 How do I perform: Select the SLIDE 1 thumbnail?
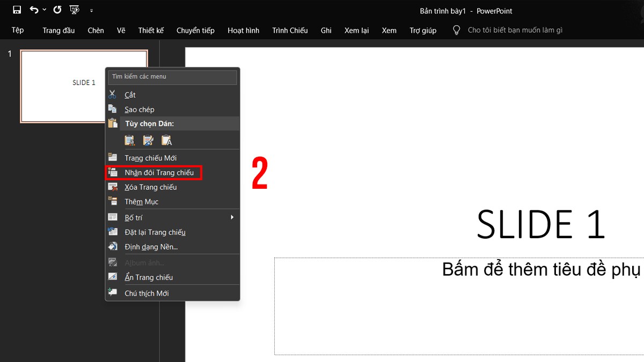(x=84, y=86)
